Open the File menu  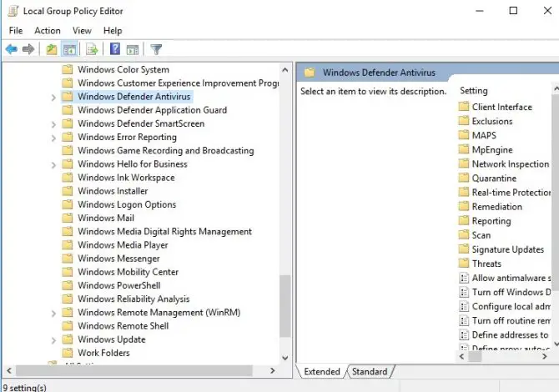click(x=16, y=31)
